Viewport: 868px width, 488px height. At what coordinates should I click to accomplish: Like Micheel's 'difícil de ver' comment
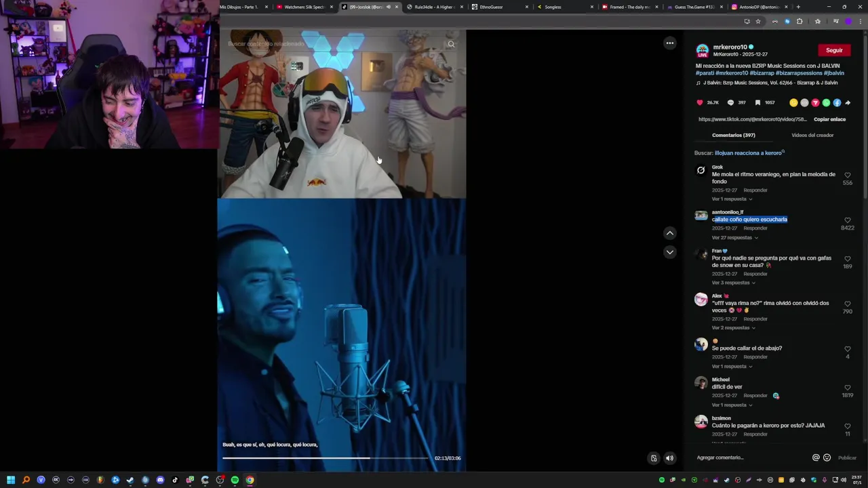(x=847, y=388)
